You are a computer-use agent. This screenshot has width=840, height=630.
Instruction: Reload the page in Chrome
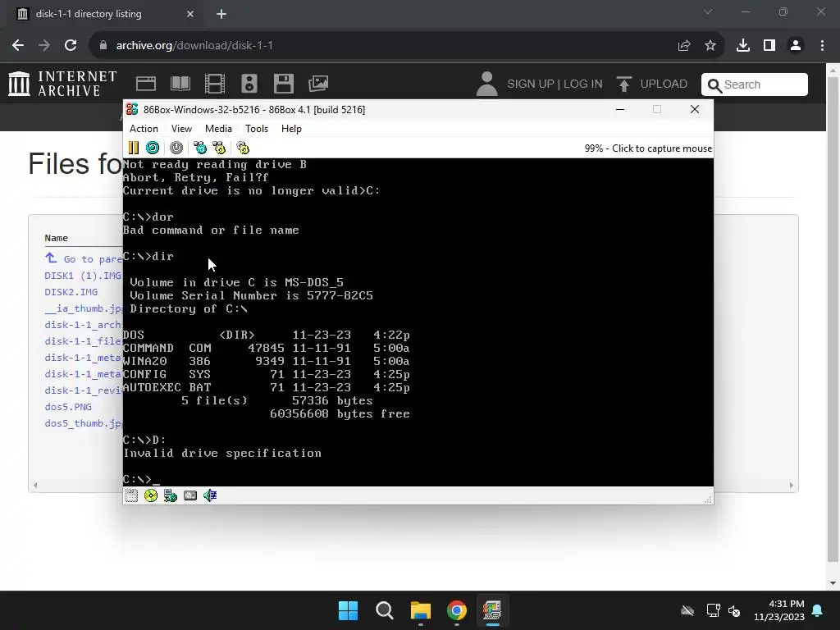tap(71, 46)
